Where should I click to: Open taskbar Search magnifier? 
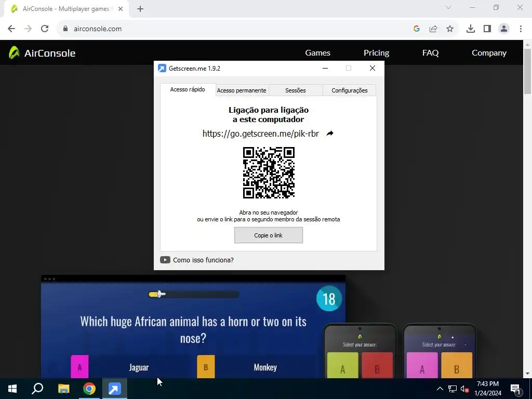tap(37, 389)
